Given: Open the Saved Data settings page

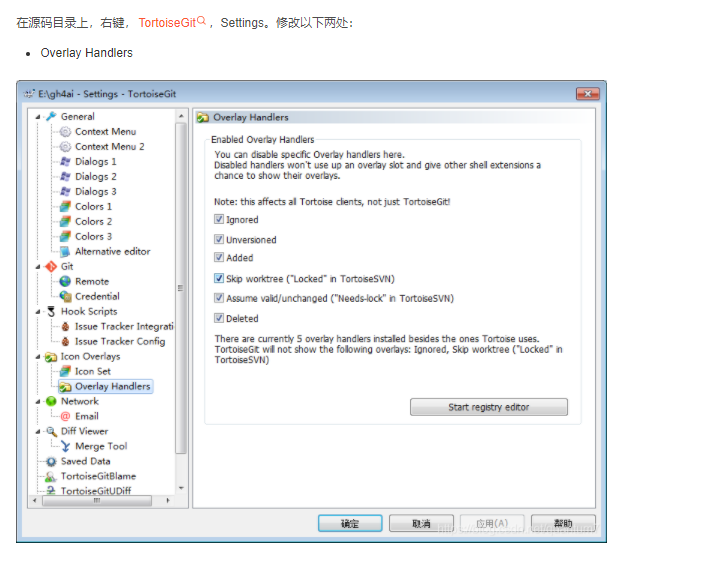Looking at the screenshot, I should pyautogui.click(x=86, y=461).
